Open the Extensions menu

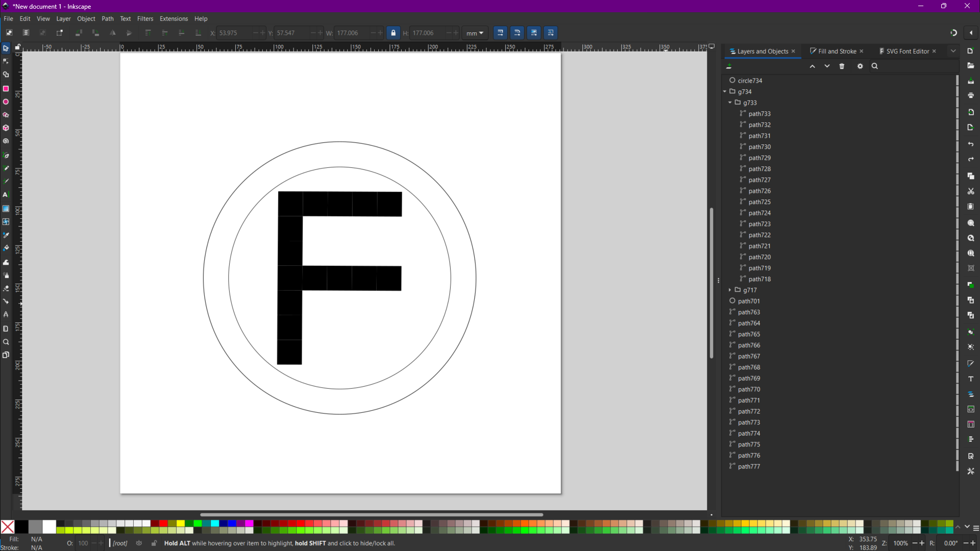174,19
